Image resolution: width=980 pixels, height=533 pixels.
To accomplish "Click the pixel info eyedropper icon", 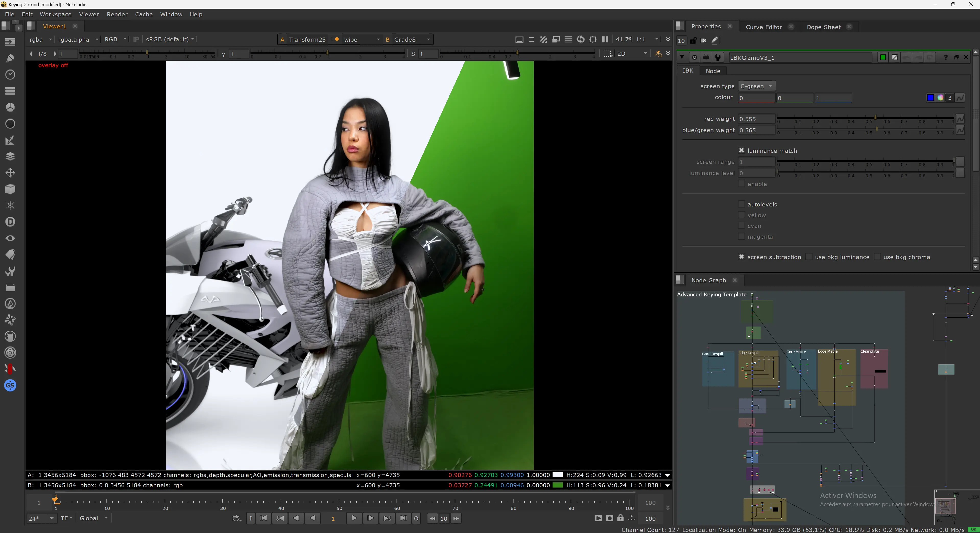I will (658, 54).
